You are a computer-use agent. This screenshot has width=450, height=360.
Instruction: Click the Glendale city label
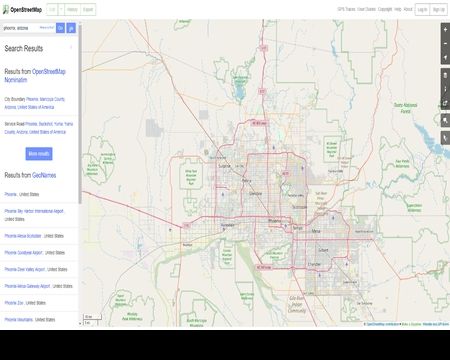tap(255, 193)
